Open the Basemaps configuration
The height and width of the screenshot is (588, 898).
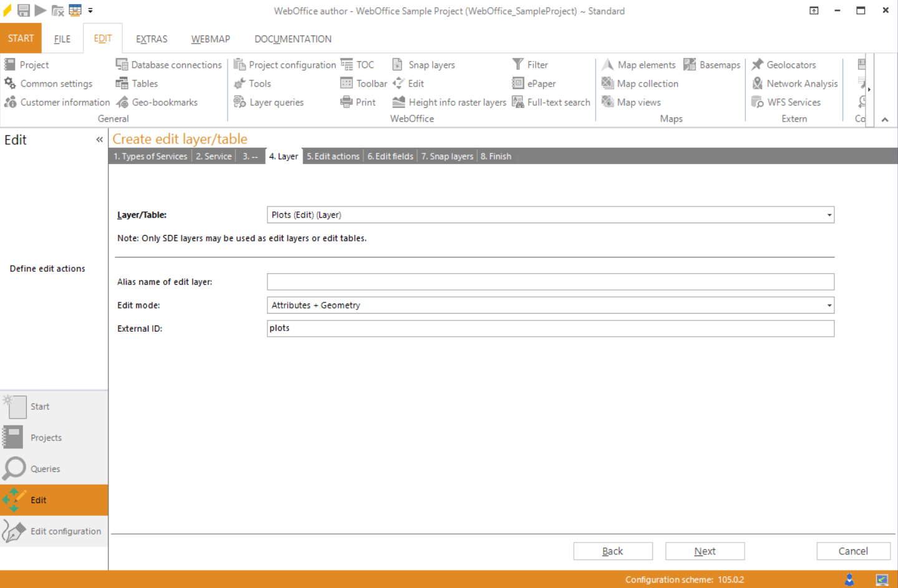tap(718, 64)
